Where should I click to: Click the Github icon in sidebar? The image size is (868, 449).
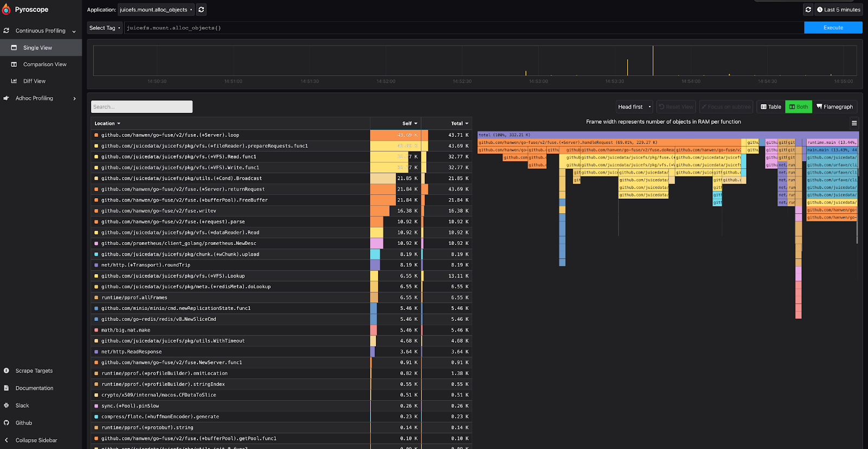[x=7, y=423]
